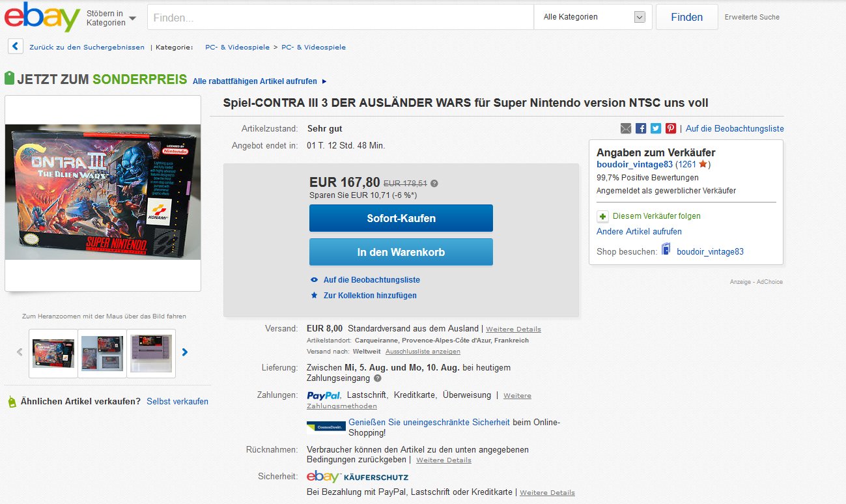Show next thumbnails with right chevron
This screenshot has height=504, width=846.
(185, 352)
